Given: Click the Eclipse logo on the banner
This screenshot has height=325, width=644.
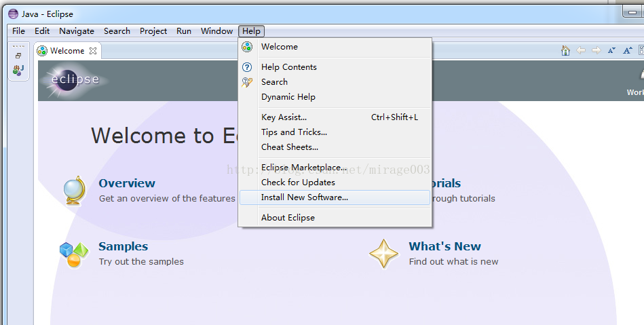Looking at the screenshot, I should (x=75, y=79).
